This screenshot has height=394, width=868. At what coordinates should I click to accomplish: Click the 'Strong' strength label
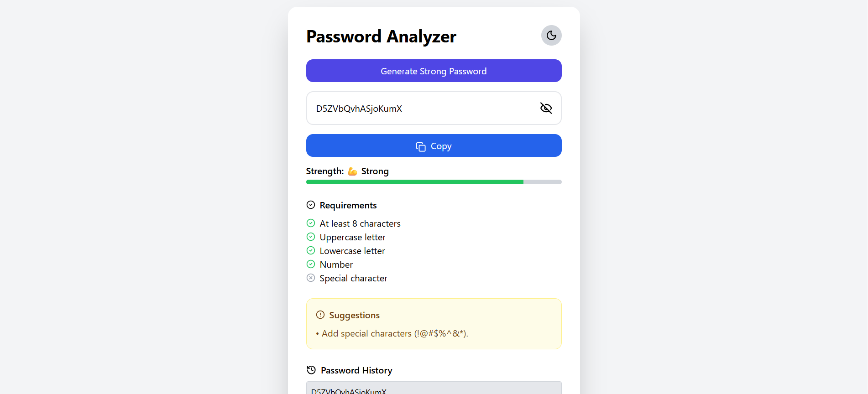375,171
